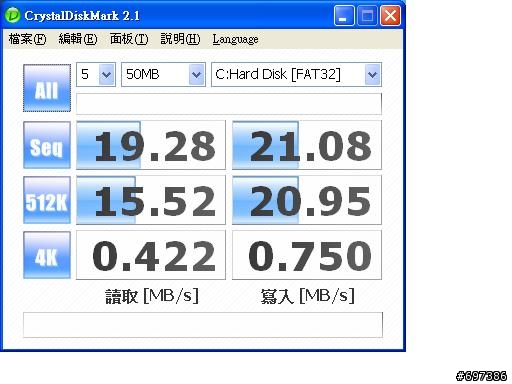Click the Seq write result 21.08
The height and width of the screenshot is (384, 512).
tap(307, 145)
